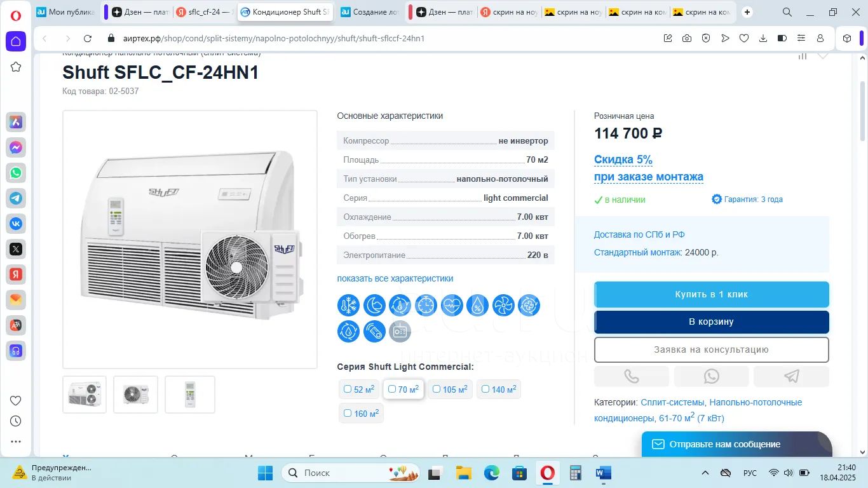The image size is (868, 488).
Task: Toggle Opera battery saver icon
Action: pyautogui.click(x=782, y=38)
